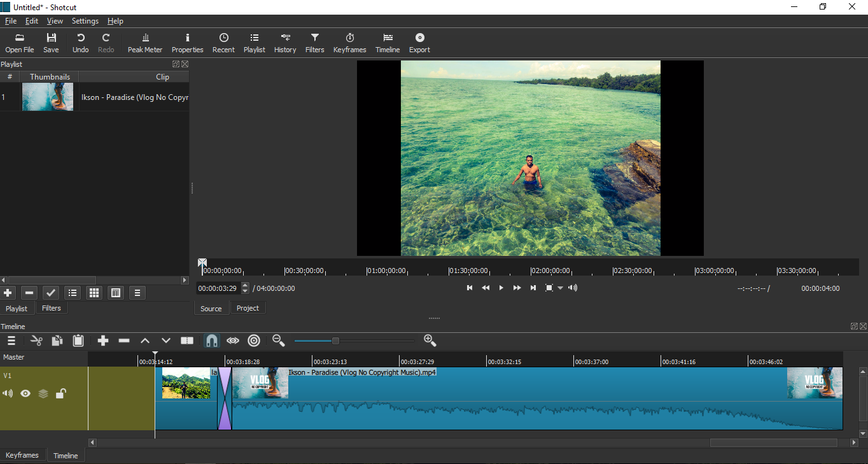Toggle the Playlist panel from the toolbar
868x464 pixels.
point(255,43)
